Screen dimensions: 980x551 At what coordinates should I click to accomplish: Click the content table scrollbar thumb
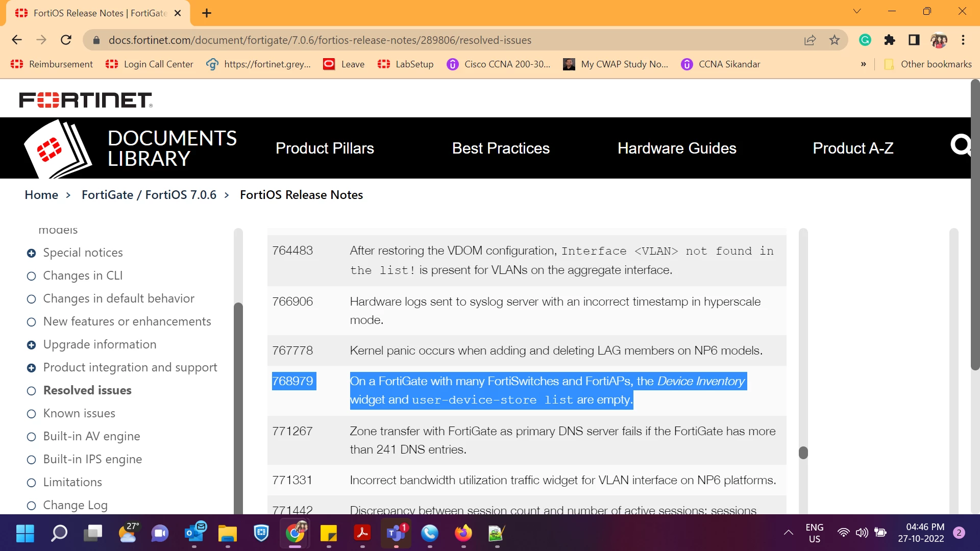click(803, 453)
